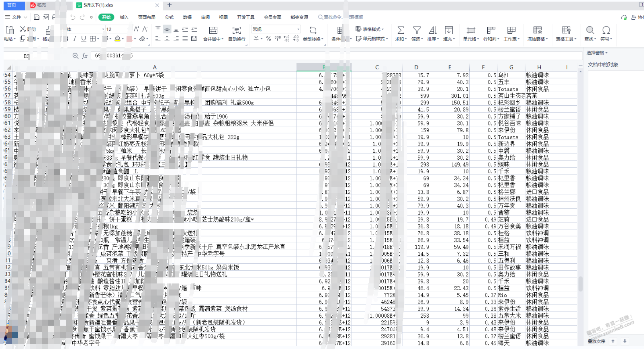The height and width of the screenshot is (349, 644).
Task: Open the number format 常规 dropdown
Action: click(298, 29)
